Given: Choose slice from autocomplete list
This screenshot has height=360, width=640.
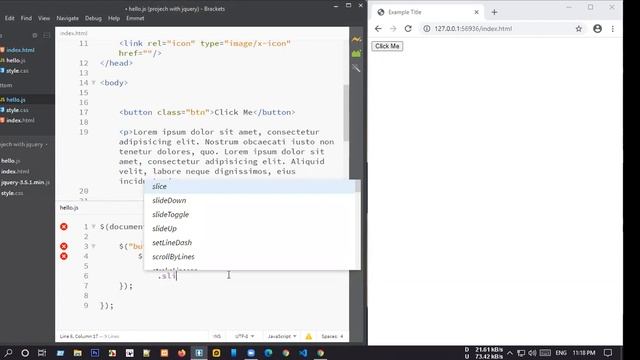Looking at the screenshot, I should coord(250,187).
